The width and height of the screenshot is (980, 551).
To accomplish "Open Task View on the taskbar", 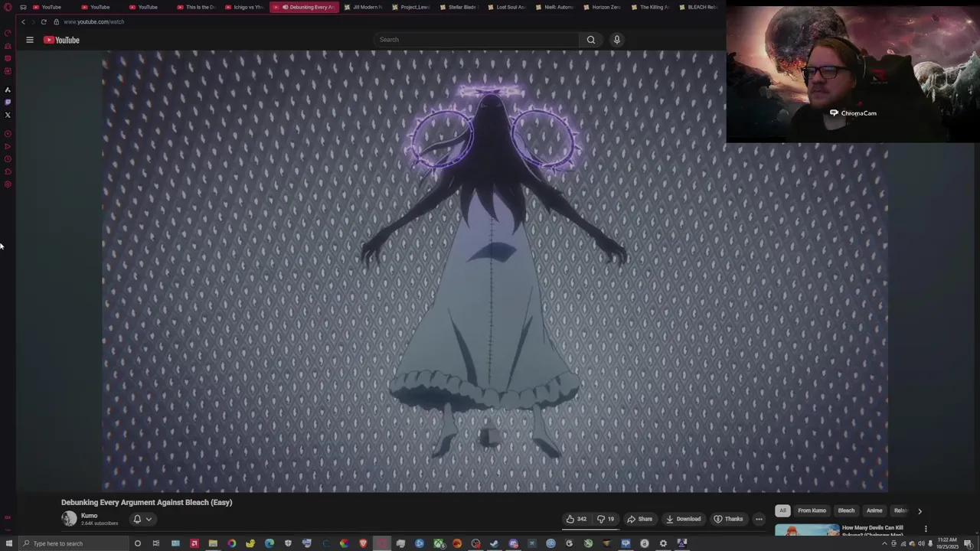I will pyautogui.click(x=155, y=543).
